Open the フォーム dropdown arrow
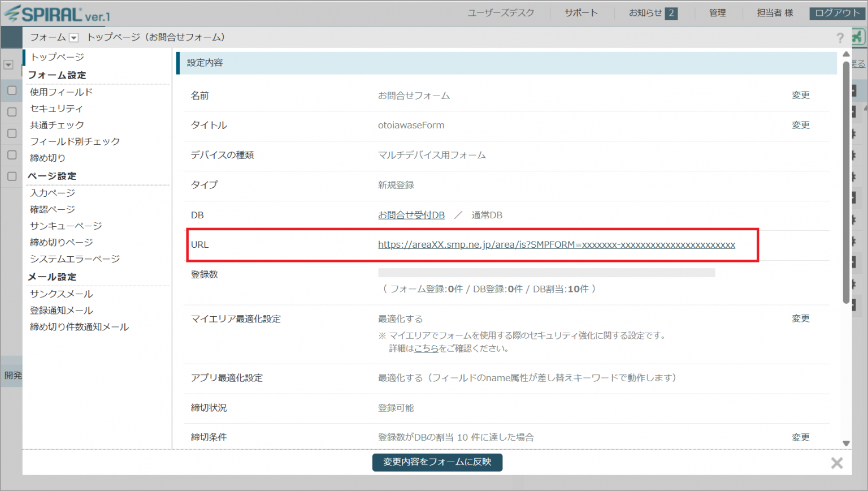This screenshot has height=491, width=868. (73, 38)
